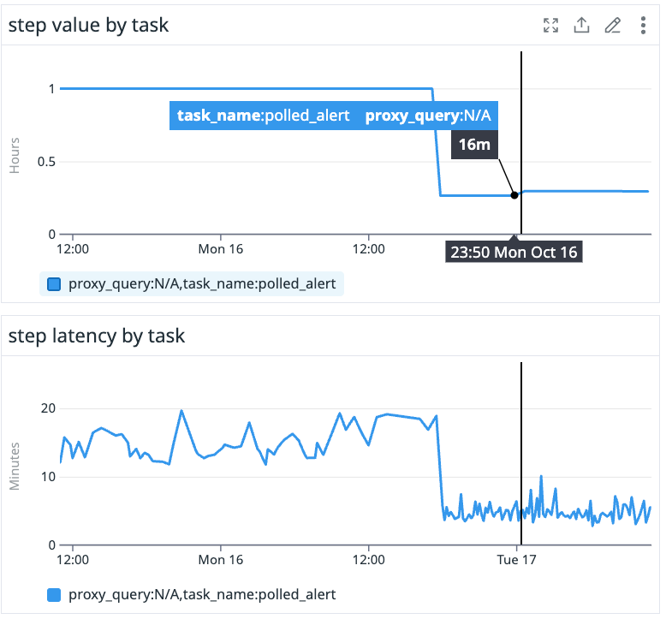Click the export/share icon on step value widget
This screenshot has width=672, height=619.
581,26
